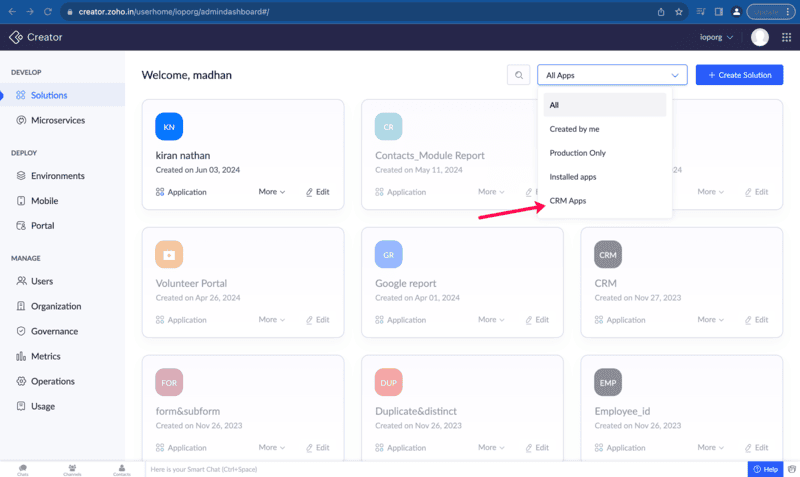Open Chats in bottom bar

pyautogui.click(x=22, y=469)
